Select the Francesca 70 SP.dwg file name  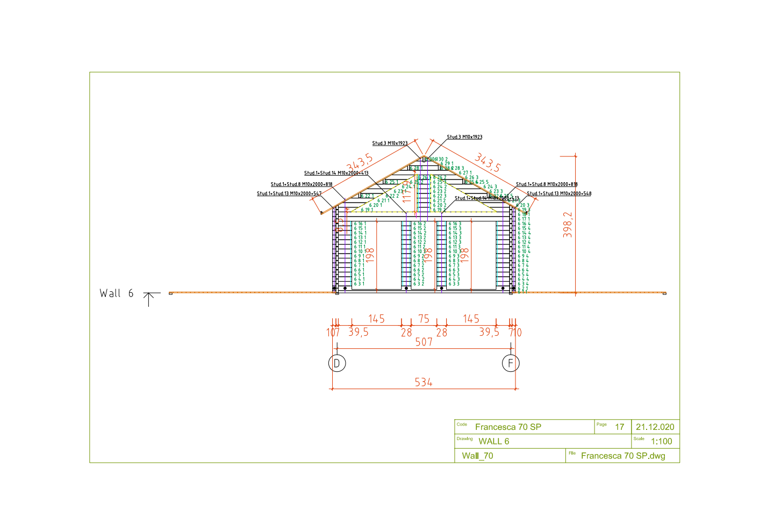(x=623, y=456)
